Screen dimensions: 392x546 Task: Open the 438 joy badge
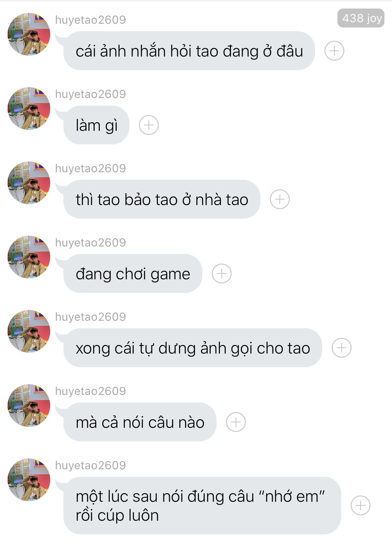[x=361, y=18]
